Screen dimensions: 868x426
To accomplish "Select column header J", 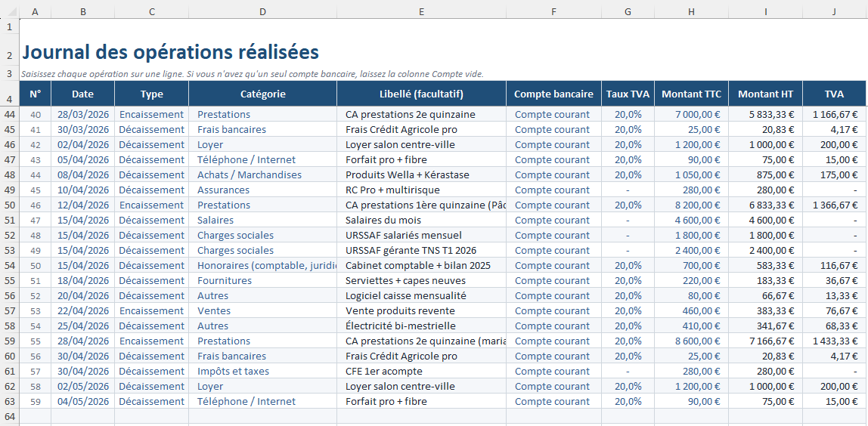I will [834, 11].
